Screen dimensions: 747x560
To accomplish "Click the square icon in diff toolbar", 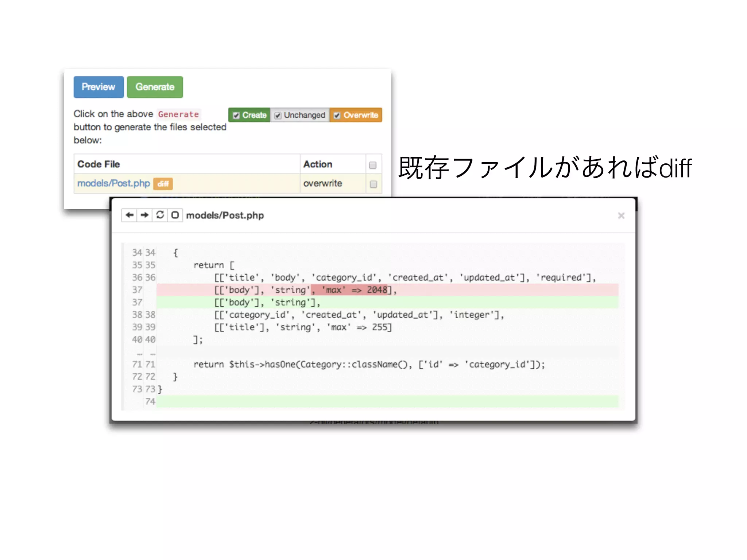I will click(175, 215).
